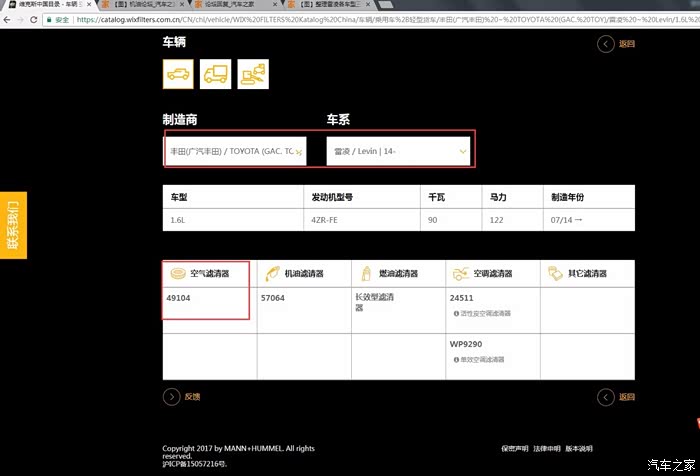This screenshot has width=700, height=476.
Task: Close the 维克斯中国目录 browser tab
Action: [x=89, y=4]
